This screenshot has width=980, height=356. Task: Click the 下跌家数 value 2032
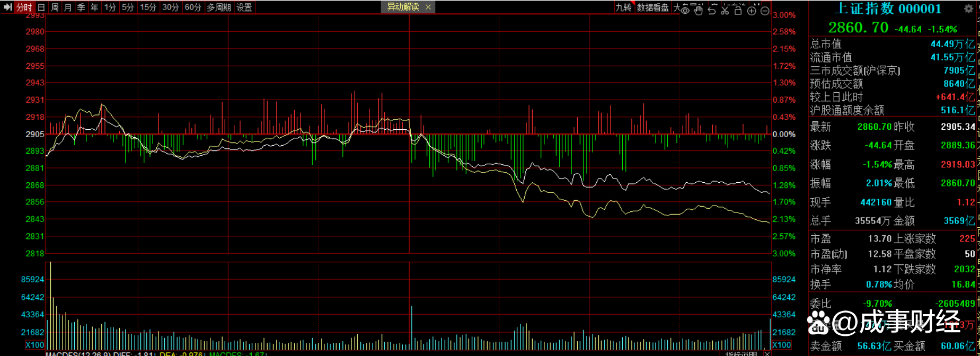click(964, 269)
